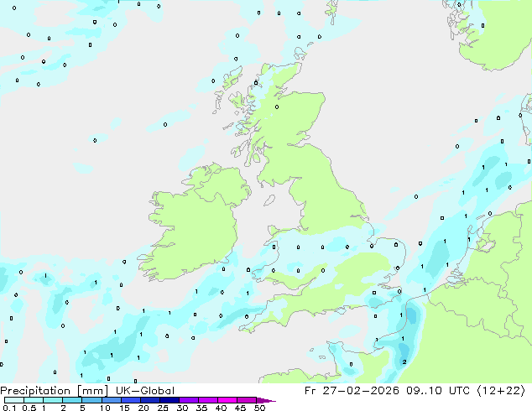Choose the 25–30 mm dark blue swatch

[x=170, y=400]
